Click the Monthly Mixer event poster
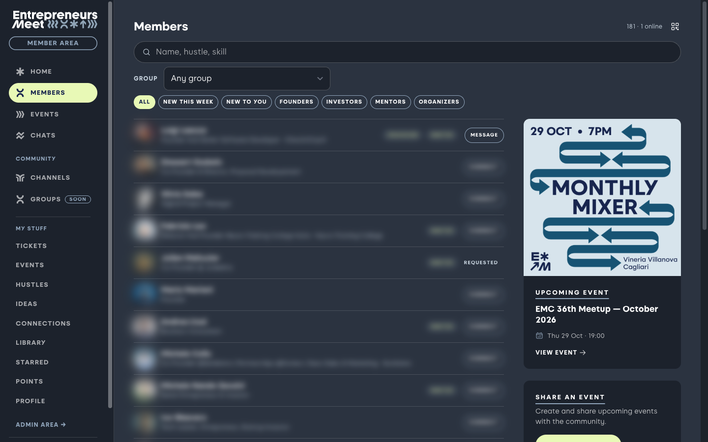 (x=602, y=197)
